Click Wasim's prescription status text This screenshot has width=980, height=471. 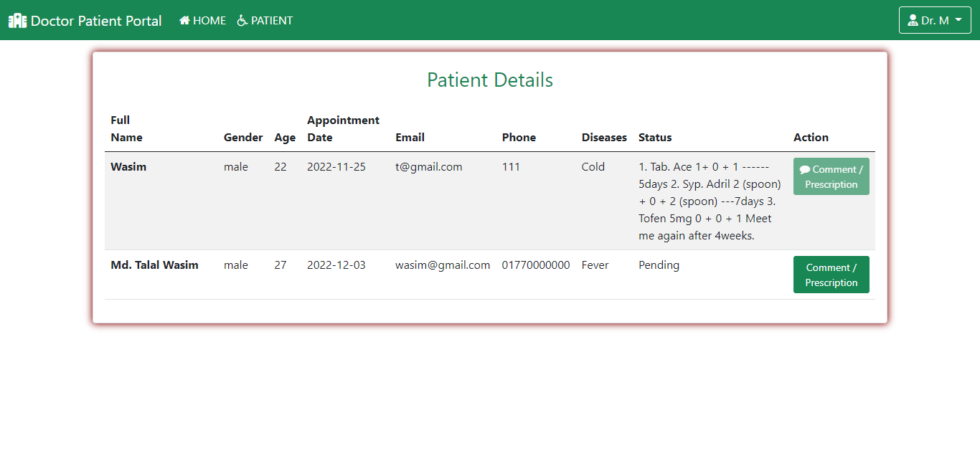point(709,201)
